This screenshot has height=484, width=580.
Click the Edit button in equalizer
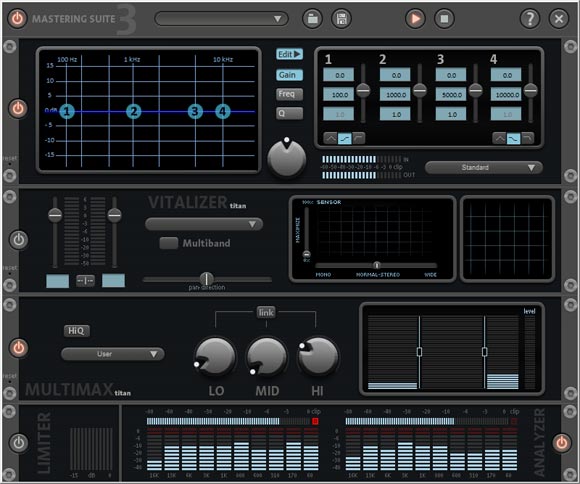289,54
